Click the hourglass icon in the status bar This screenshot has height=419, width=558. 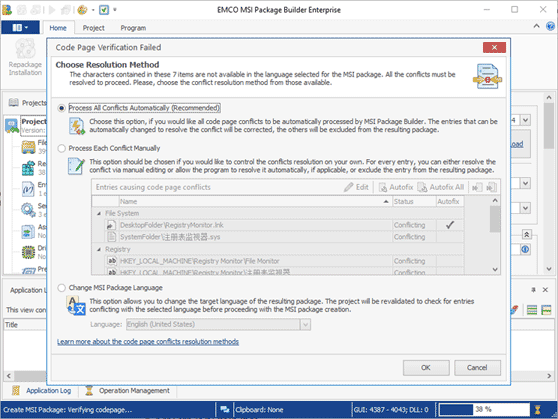[x=537, y=410]
